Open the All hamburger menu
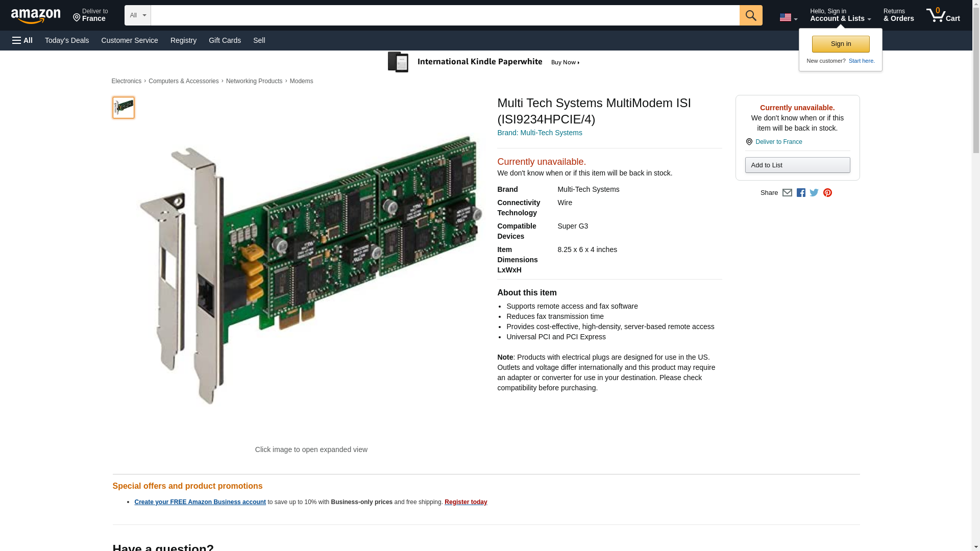 [x=22, y=40]
